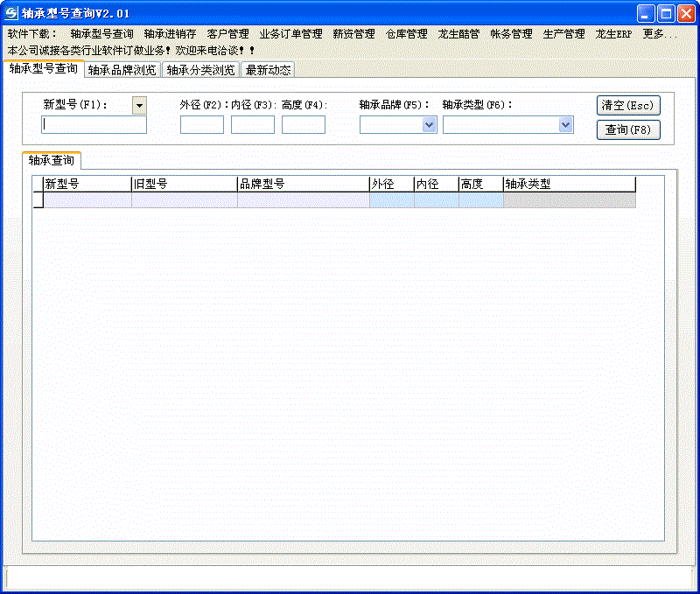Screen dimensions: 700x594
Task: Click the 高度(F4) input box
Action: [x=304, y=124]
